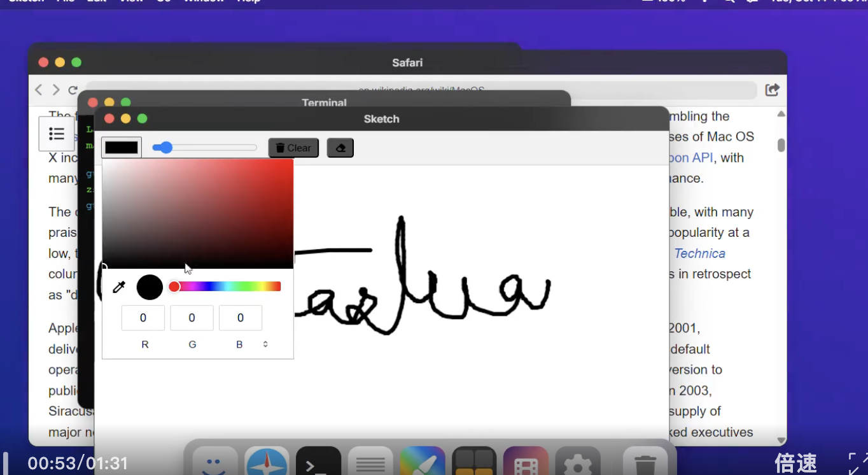Image resolution: width=868 pixels, height=475 pixels.
Task: Open Terminal from the dock
Action: (318, 464)
